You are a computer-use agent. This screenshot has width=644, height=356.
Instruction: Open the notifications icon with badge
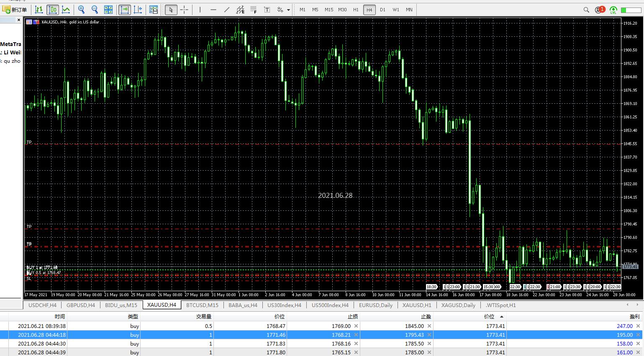tap(600, 10)
